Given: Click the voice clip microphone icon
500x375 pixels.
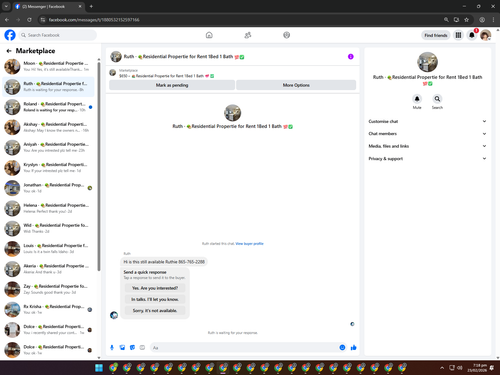Looking at the screenshot, I should click(112, 348).
